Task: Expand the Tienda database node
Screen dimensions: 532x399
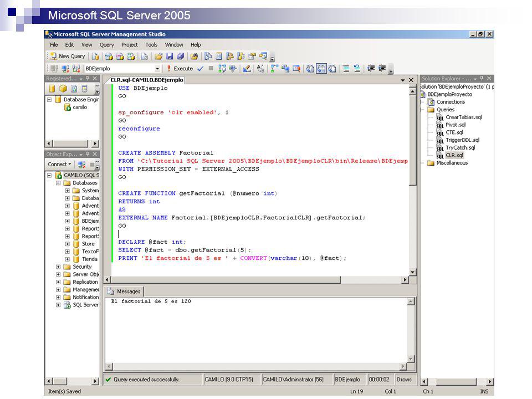Action: (67, 259)
